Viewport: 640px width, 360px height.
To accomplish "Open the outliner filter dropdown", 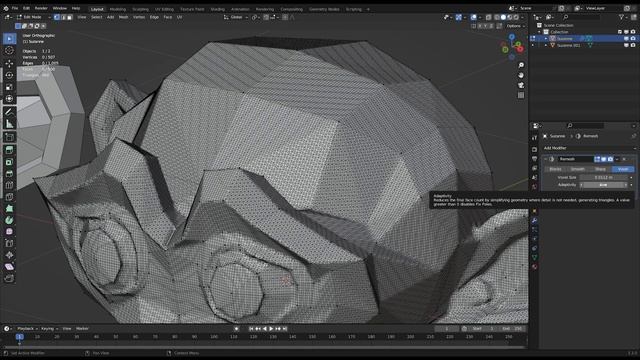I will coord(623,17).
